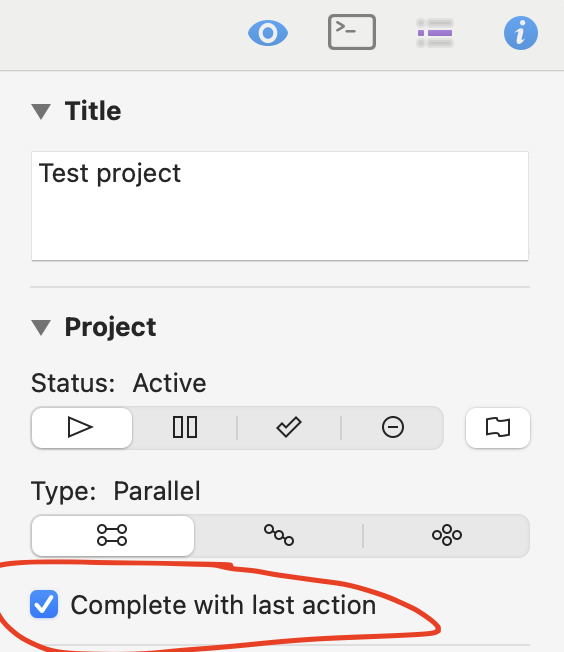Flag the project with flag button

click(498, 428)
